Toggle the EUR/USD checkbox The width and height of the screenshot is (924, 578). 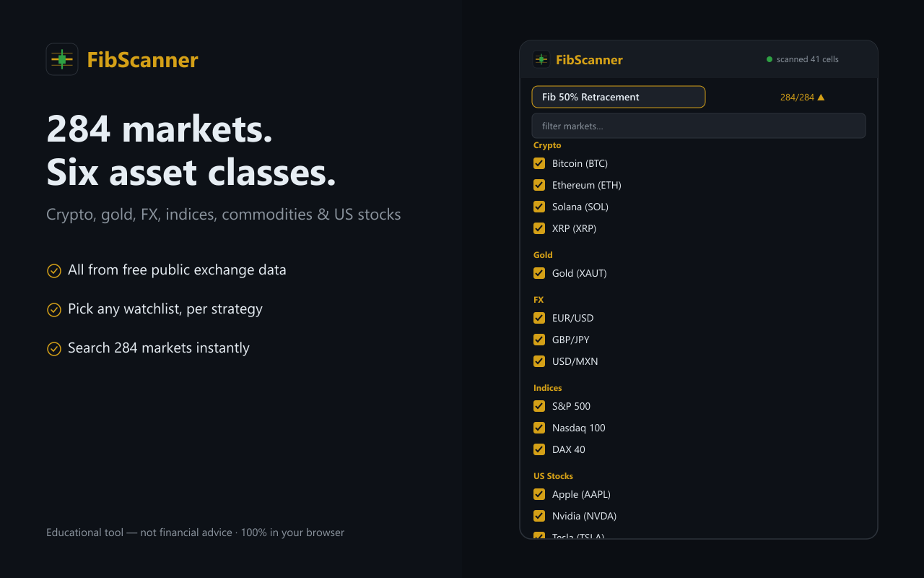pyautogui.click(x=539, y=318)
